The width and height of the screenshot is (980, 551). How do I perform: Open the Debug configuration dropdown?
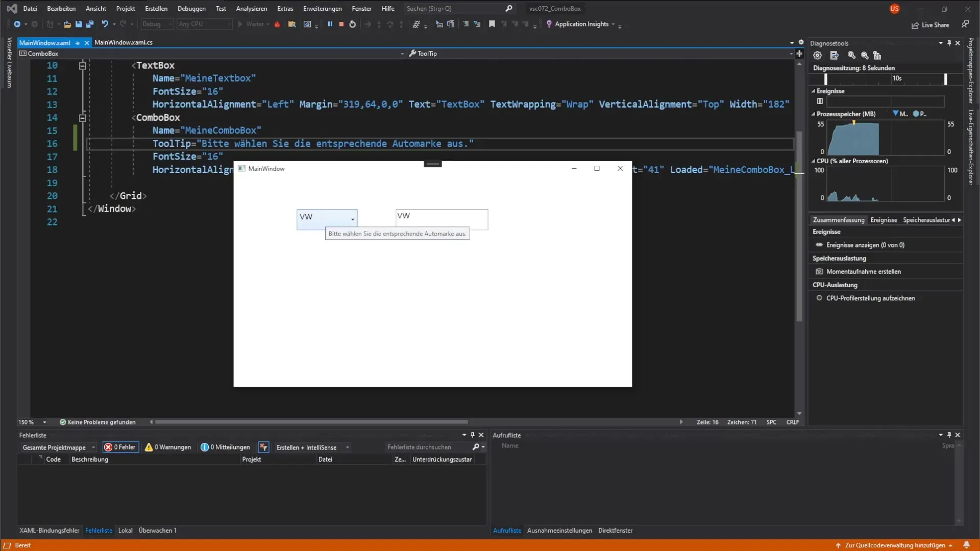157,24
